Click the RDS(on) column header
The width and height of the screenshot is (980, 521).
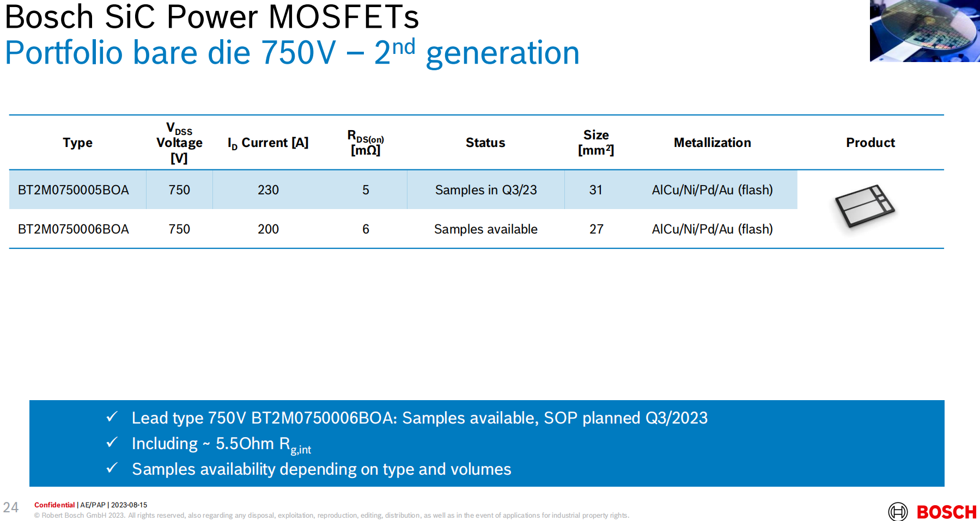click(366, 143)
